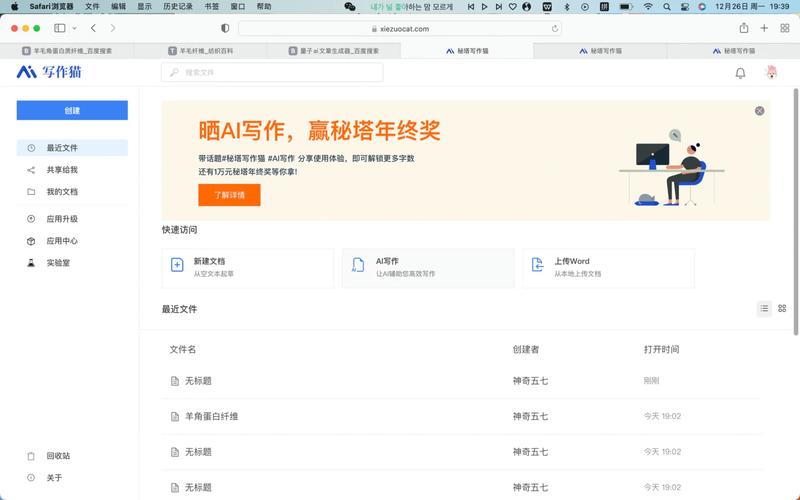Open the notifications bell
This screenshot has height=500, width=800.
(740, 73)
